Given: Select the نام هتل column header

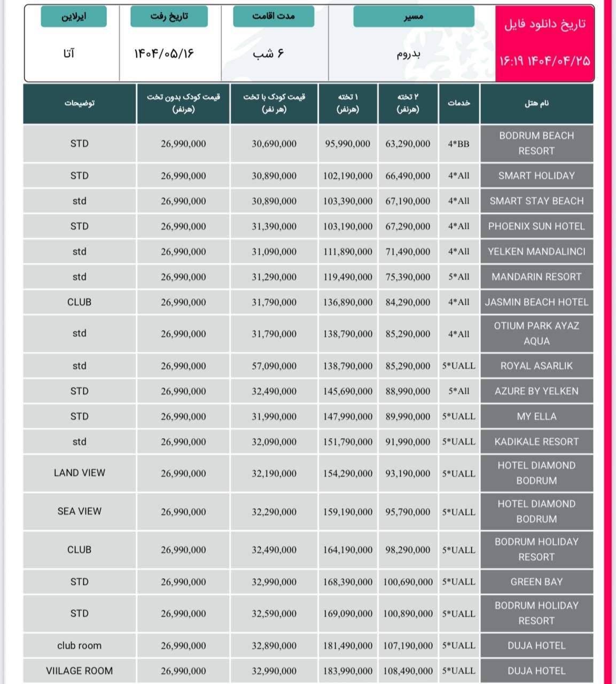Looking at the screenshot, I should (536, 104).
